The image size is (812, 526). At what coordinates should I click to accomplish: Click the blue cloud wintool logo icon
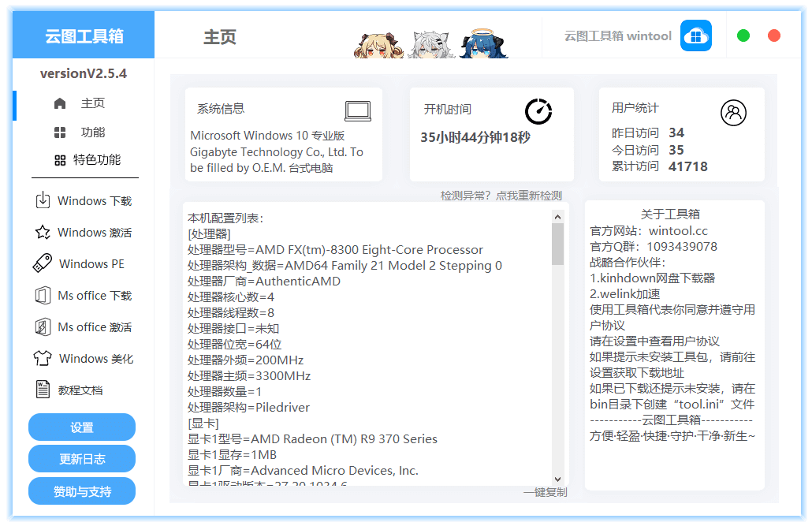[695, 36]
